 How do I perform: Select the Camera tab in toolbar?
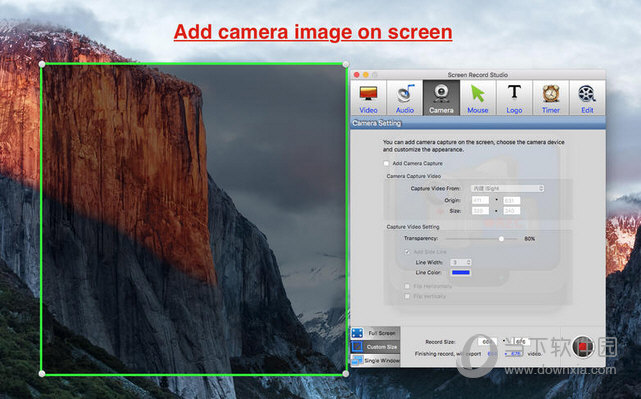click(441, 98)
